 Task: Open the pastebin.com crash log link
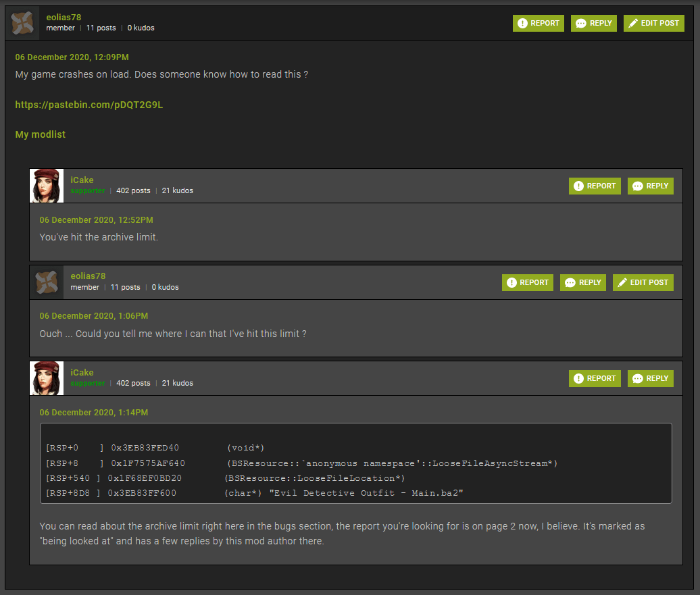(x=89, y=105)
